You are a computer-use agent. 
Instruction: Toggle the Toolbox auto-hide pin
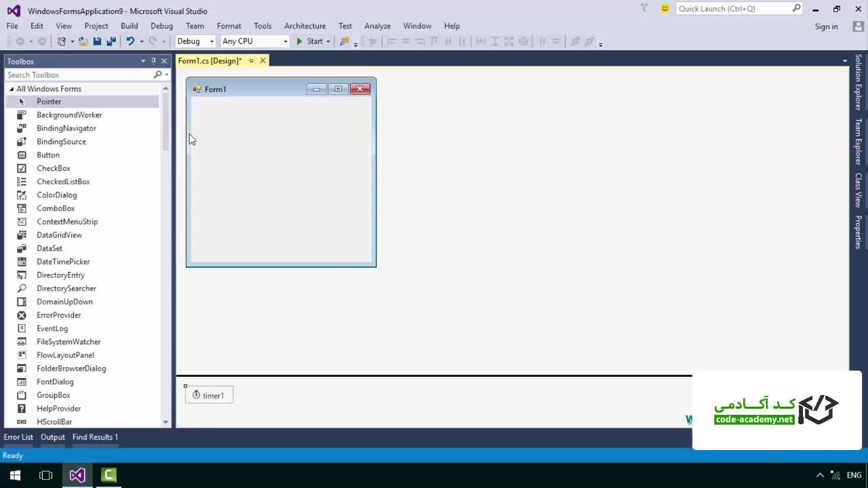point(153,61)
